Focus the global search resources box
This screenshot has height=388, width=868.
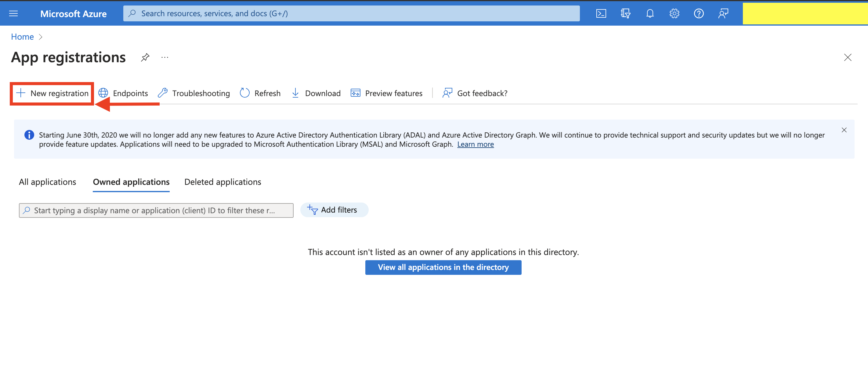352,13
